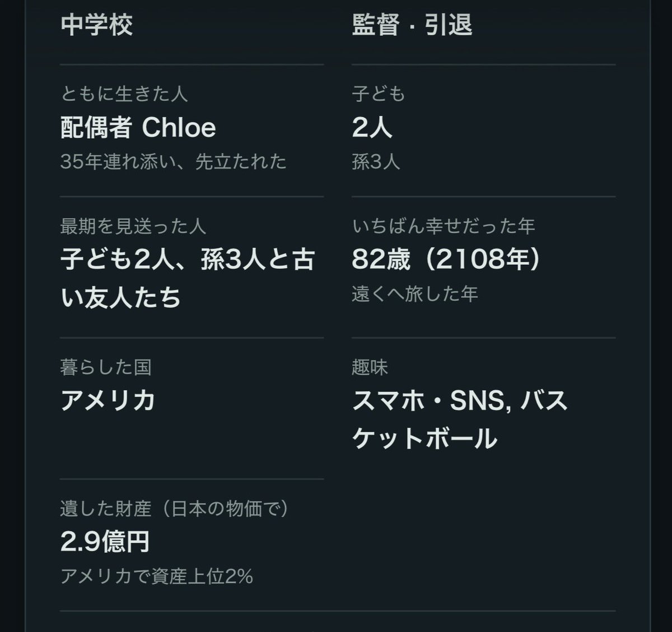Click the 暮らした国 label
Viewport: 672px width, 632px height.
(x=106, y=367)
